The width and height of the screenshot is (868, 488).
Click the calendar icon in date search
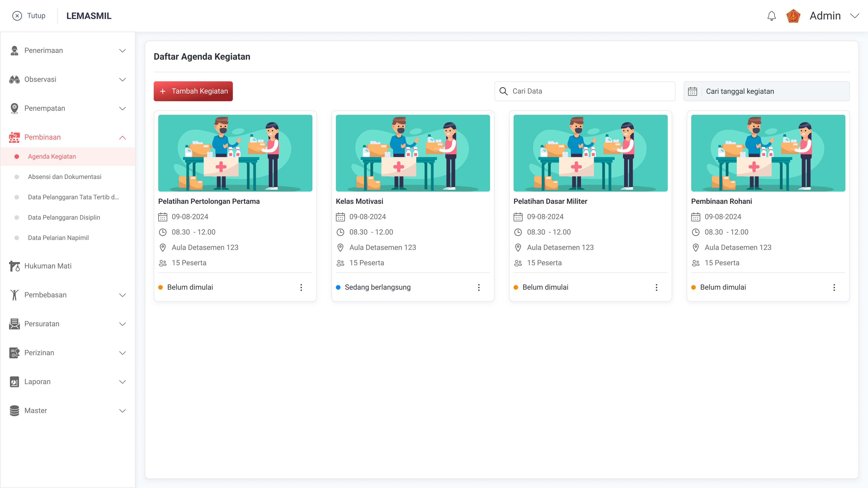point(692,91)
